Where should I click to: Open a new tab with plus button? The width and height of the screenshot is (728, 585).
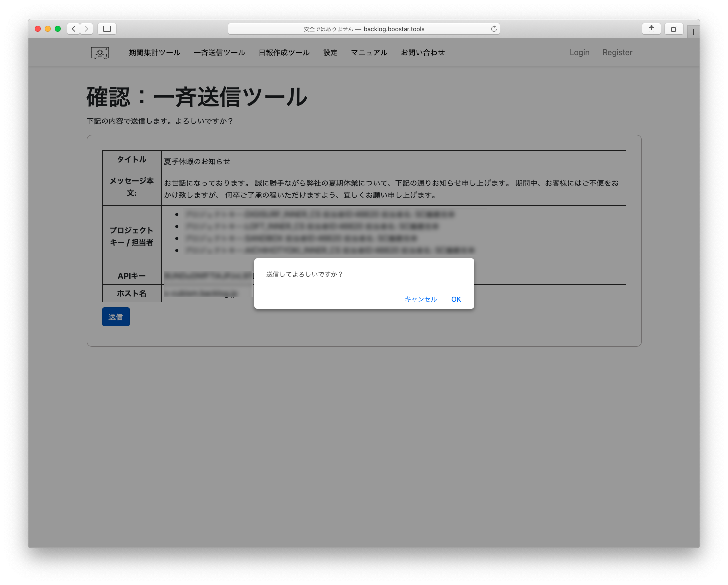point(693,32)
